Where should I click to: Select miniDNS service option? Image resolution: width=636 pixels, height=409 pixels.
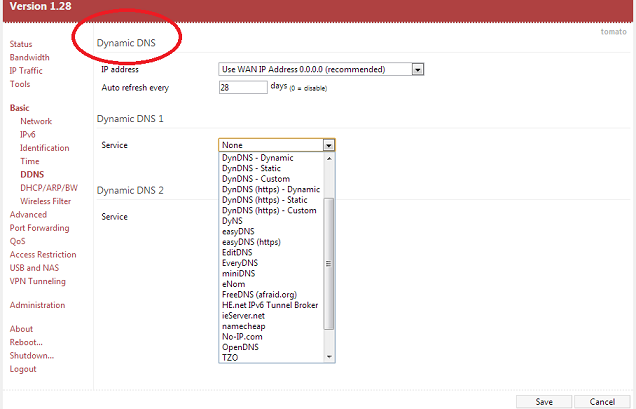coord(271,273)
